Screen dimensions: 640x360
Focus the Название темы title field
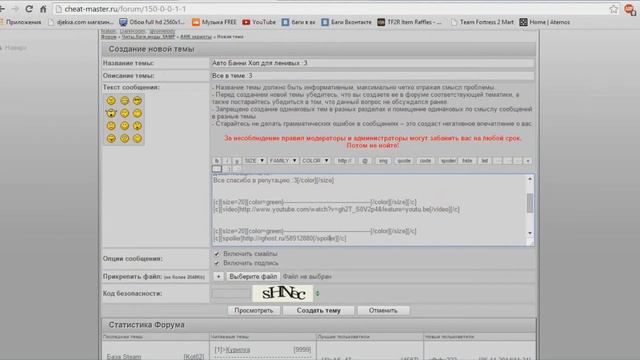tap(372, 63)
